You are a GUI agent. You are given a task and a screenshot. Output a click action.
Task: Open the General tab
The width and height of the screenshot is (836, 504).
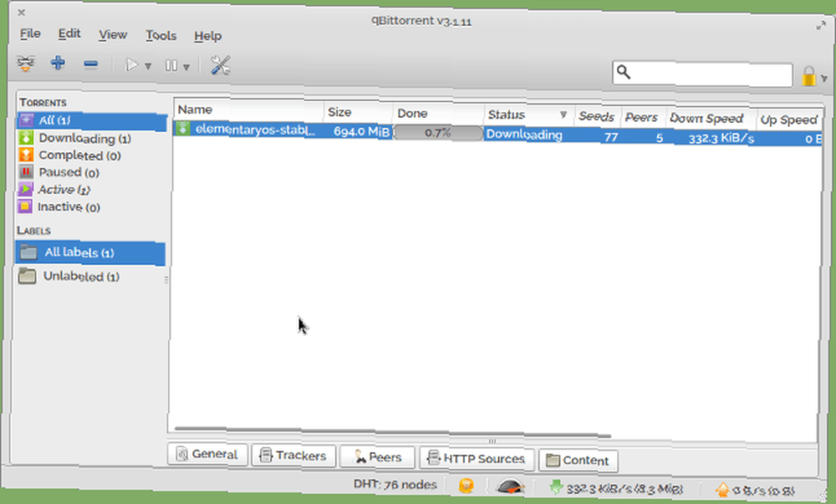207,454
